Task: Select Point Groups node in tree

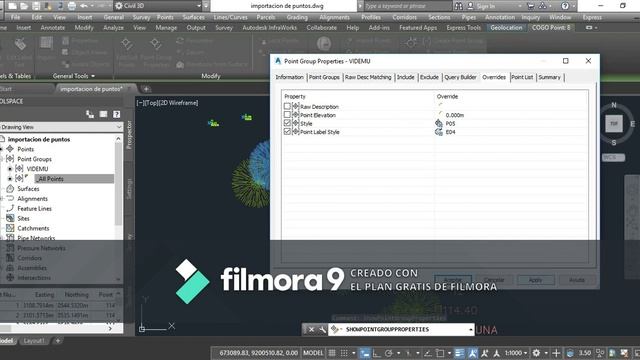Action: tap(34, 159)
